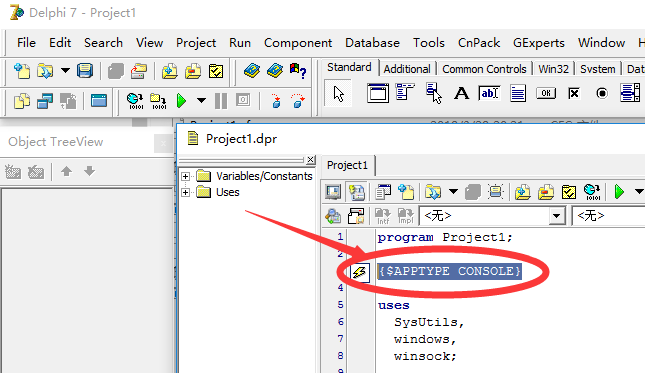The height and width of the screenshot is (373, 645).
Task: Click the Trace Into debug icon
Action: [276, 101]
